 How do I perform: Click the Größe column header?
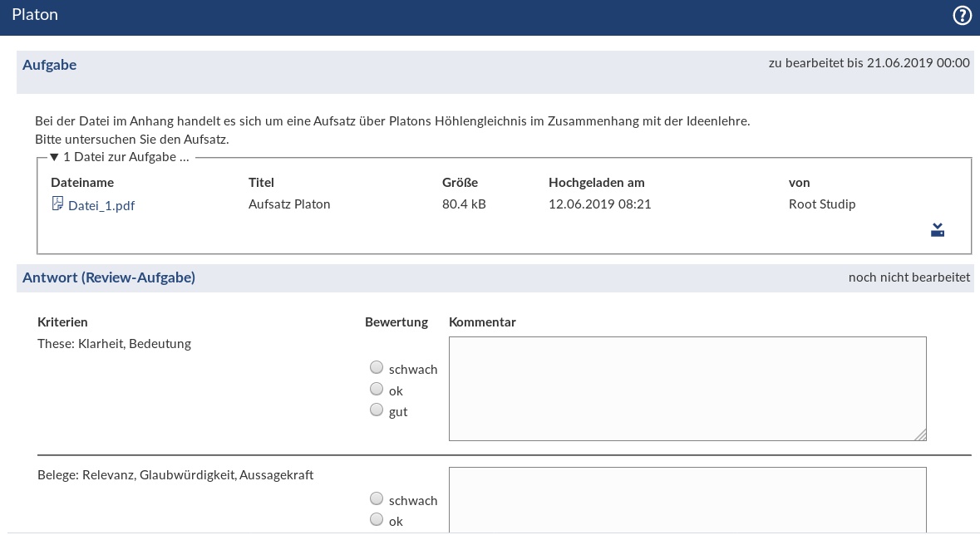click(460, 182)
